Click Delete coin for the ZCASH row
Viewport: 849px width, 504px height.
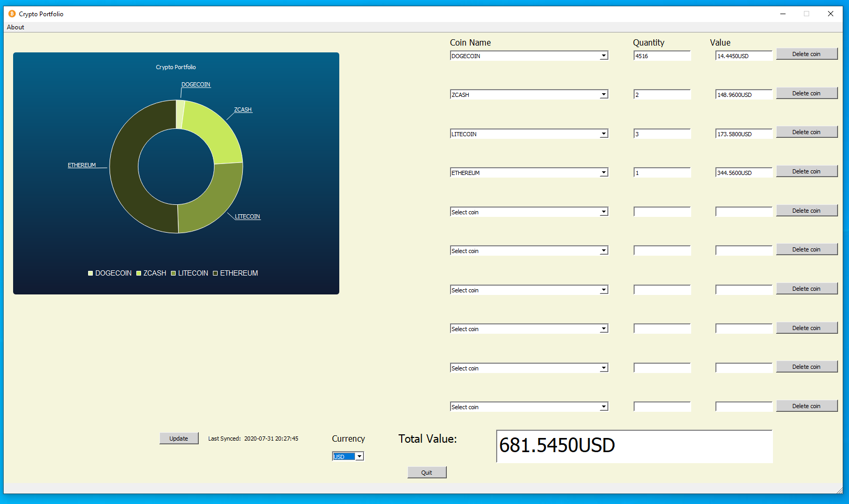(807, 93)
